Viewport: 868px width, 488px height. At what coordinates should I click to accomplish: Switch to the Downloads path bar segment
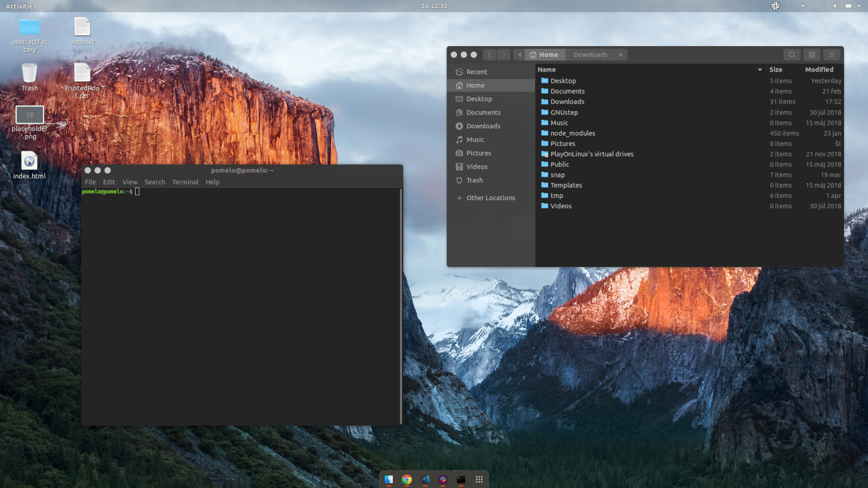point(591,54)
